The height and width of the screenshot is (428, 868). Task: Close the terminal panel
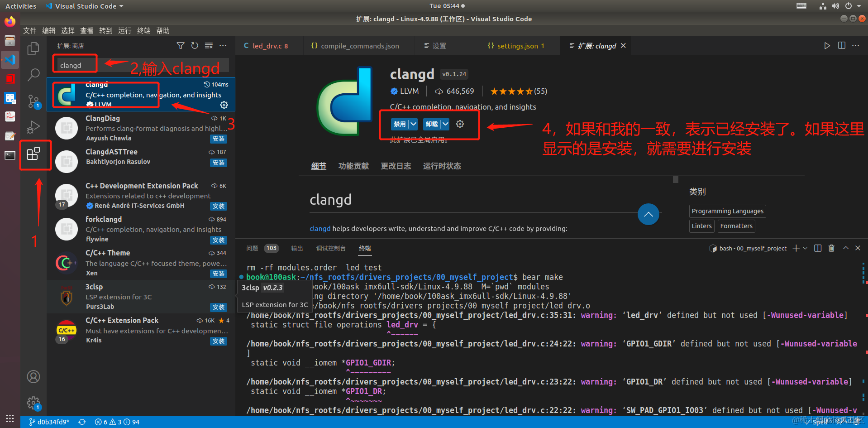(x=858, y=248)
